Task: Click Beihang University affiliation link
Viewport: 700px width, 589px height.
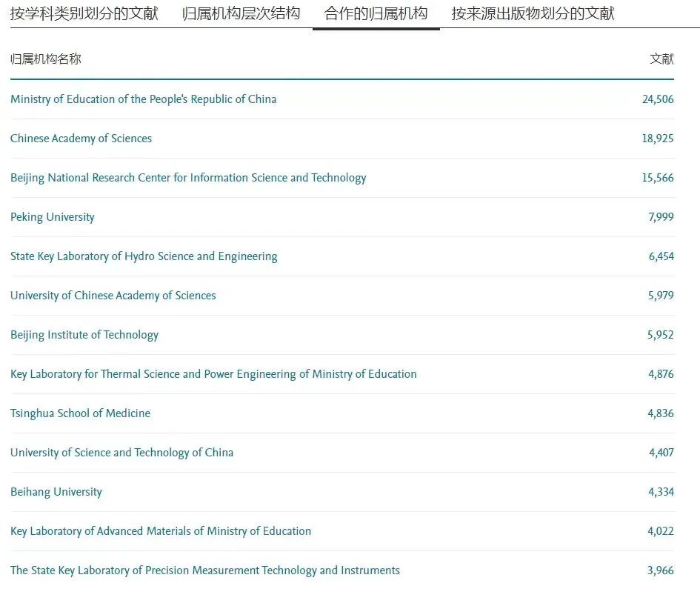Action: click(56, 492)
